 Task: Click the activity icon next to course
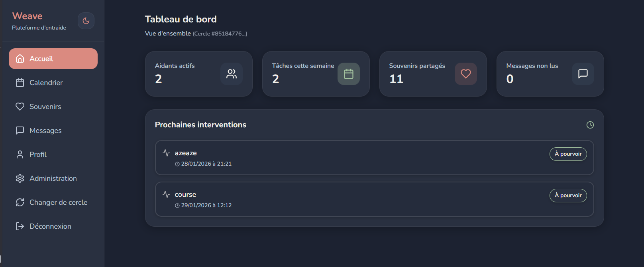167,194
